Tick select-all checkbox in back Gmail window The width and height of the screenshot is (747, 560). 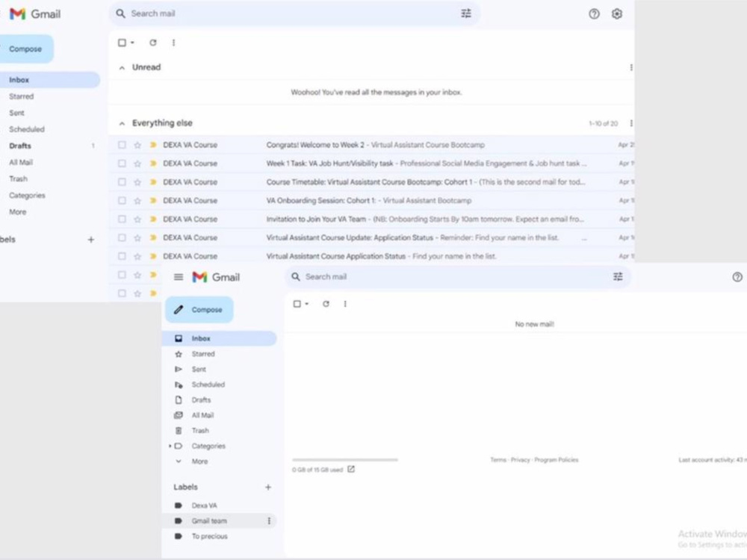(122, 43)
